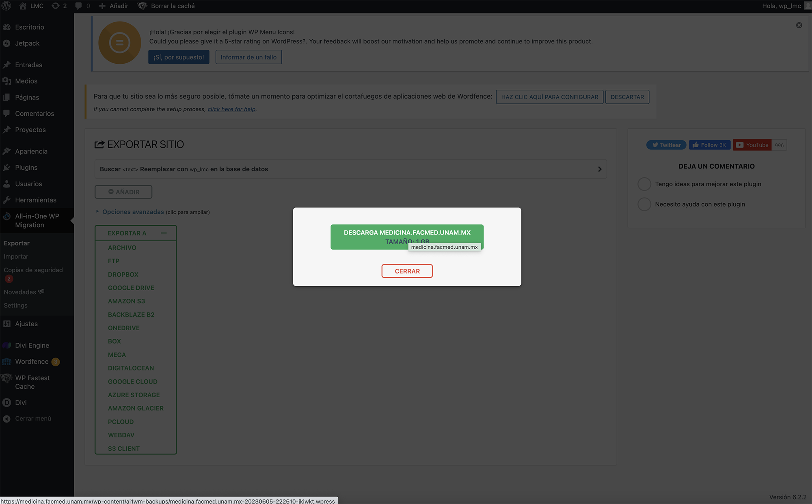Image resolution: width=812 pixels, height=504 pixels.
Task: Click the Divi D icon
Action: pyautogui.click(x=6, y=402)
